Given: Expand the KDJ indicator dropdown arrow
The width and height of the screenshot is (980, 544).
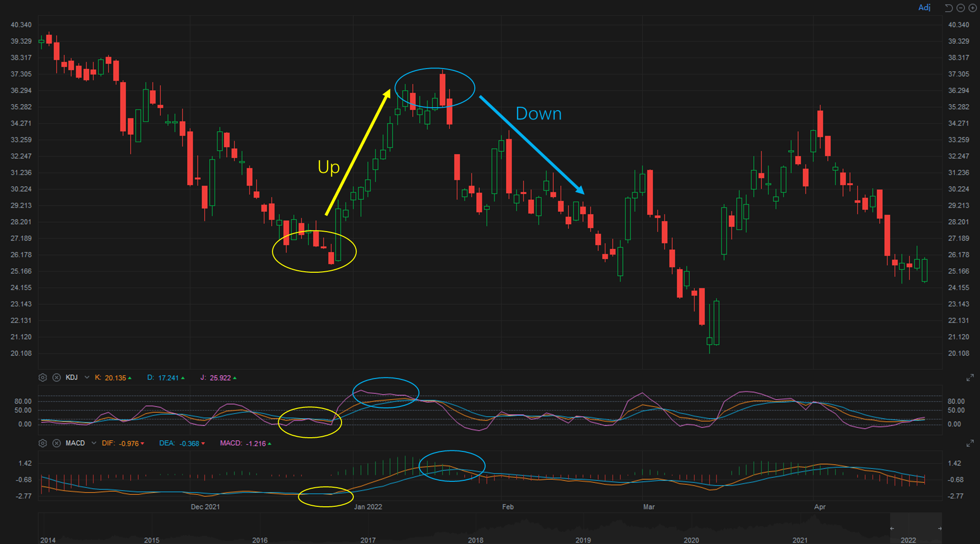Looking at the screenshot, I should tap(87, 377).
